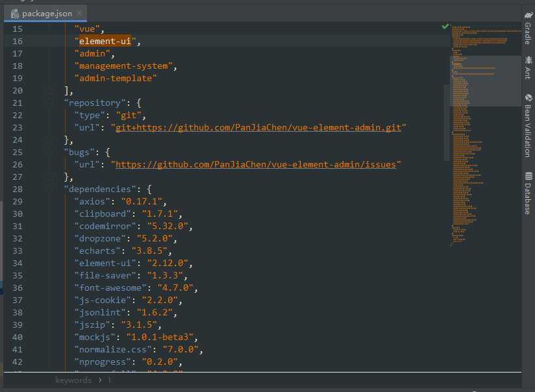
Task: Click the "jszip" dependency name
Action: click(x=92, y=325)
